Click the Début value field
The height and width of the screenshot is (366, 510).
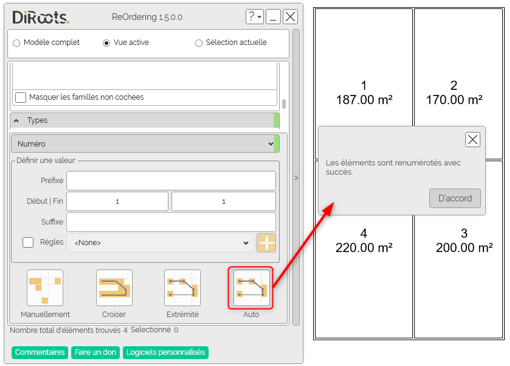[x=117, y=201]
